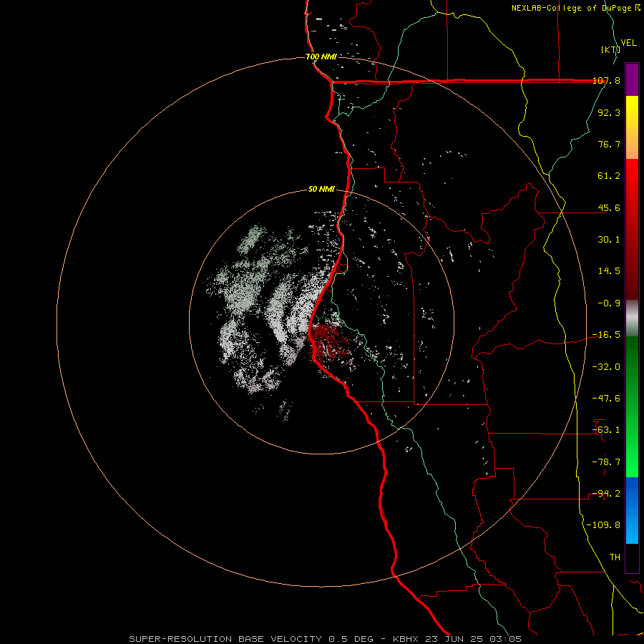Image resolution: width=644 pixels, height=644 pixels.
Task: Click the TH legend label
Action: point(615,557)
